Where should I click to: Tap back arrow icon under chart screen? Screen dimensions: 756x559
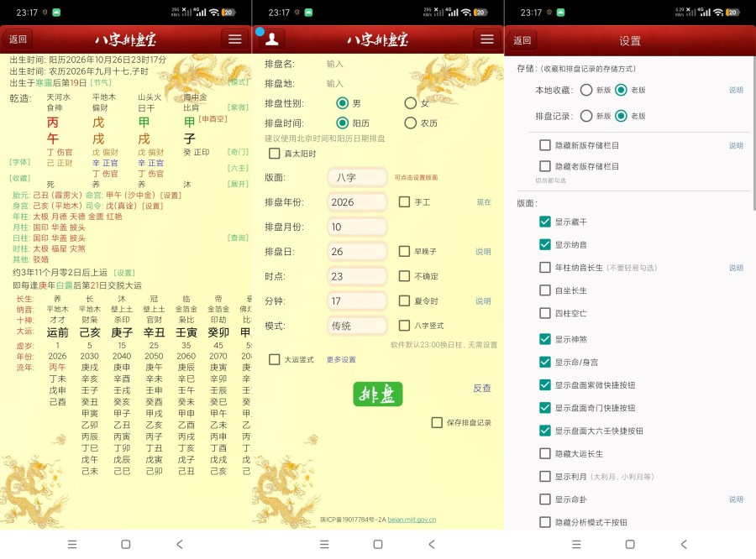click(180, 544)
